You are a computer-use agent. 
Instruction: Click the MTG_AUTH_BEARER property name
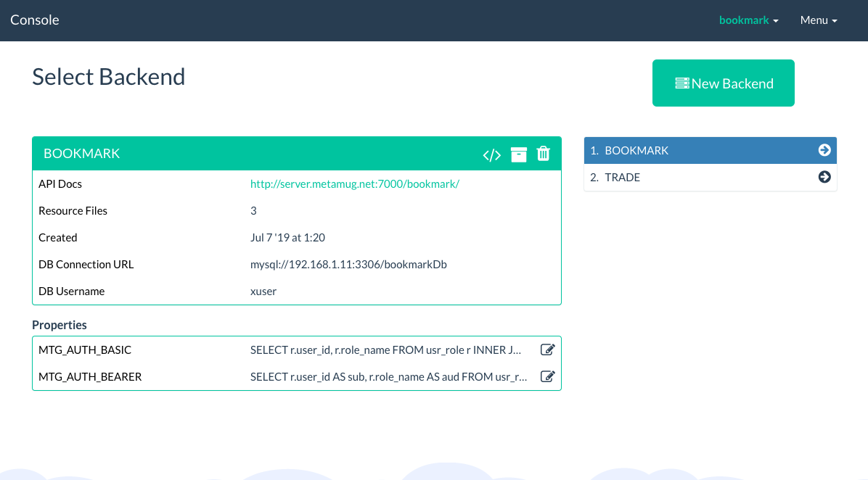[90, 376]
